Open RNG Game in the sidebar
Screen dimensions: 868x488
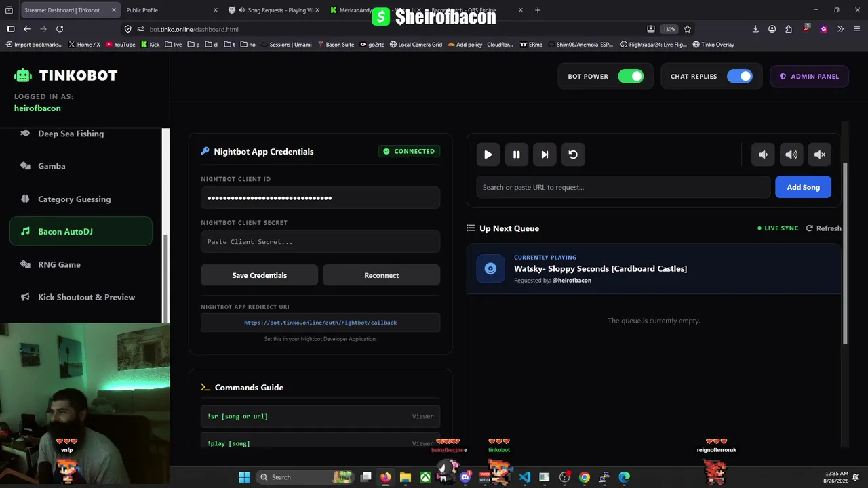tap(81, 264)
